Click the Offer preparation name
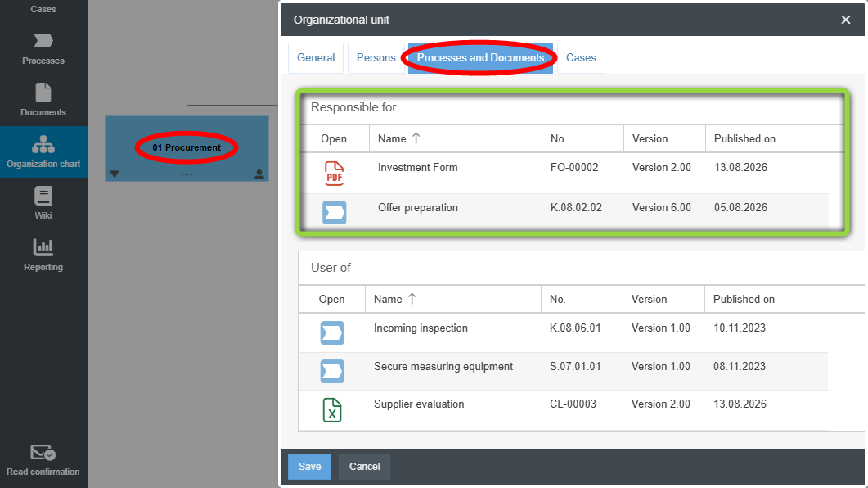Image resolution: width=868 pixels, height=488 pixels. click(417, 208)
